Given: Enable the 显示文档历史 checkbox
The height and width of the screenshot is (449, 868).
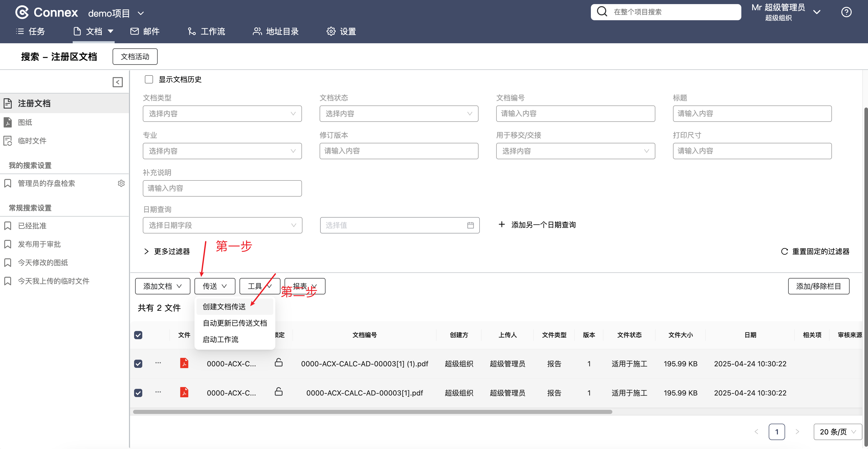Looking at the screenshot, I should (x=149, y=79).
